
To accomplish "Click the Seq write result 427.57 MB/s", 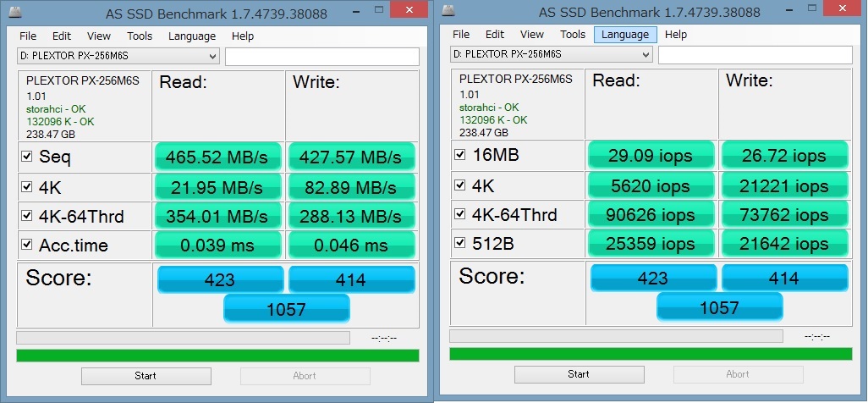I will click(x=351, y=157).
